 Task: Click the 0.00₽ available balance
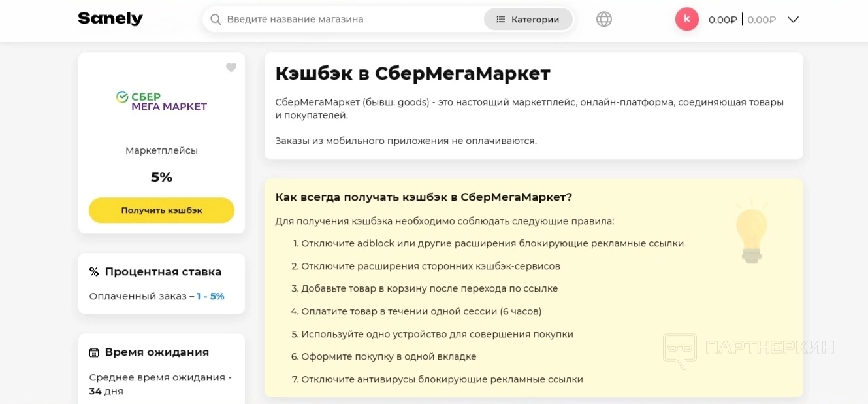coord(722,20)
